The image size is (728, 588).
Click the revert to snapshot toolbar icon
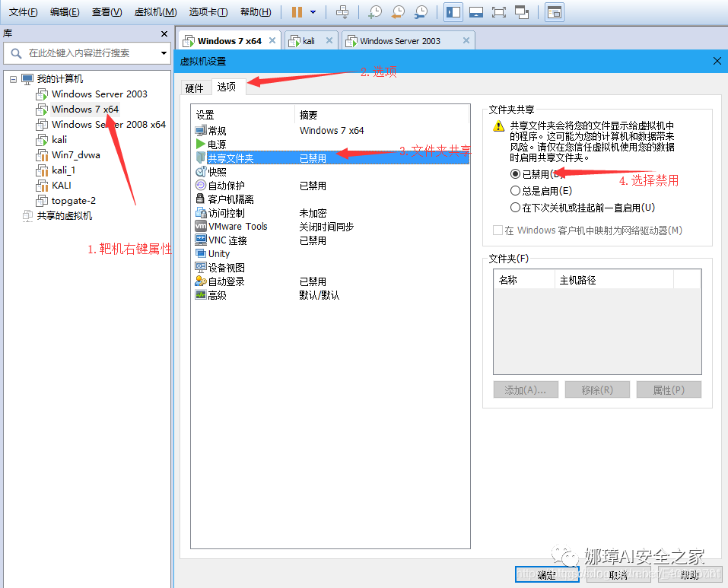[398, 12]
